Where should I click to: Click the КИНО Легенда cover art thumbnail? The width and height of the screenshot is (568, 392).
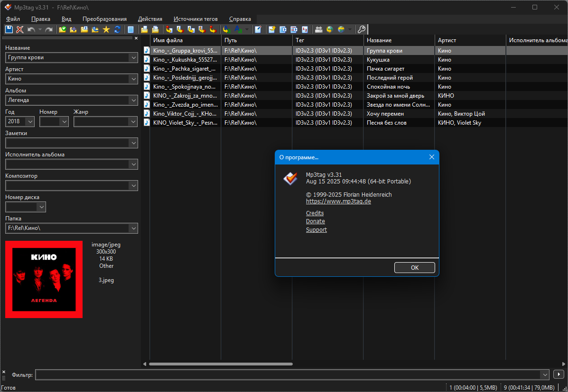coord(44,280)
